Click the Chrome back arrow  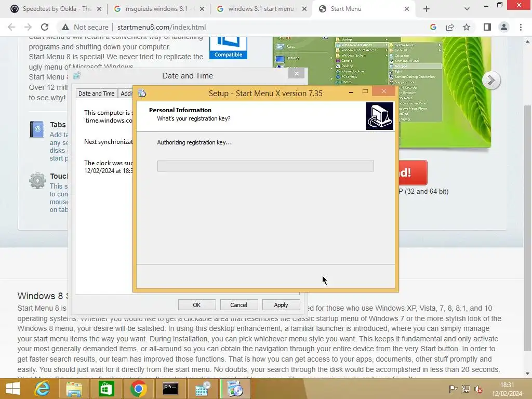click(11, 27)
